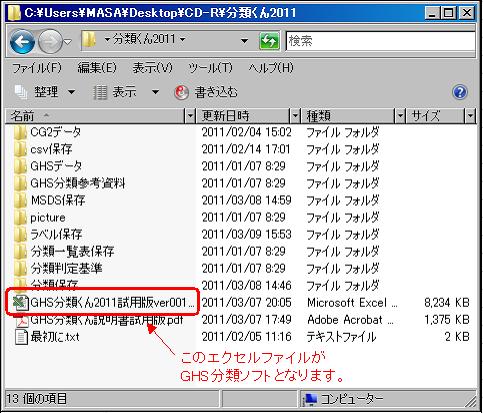The image size is (483, 413).
Task: Expand the 整理 organize dropdown
Action: point(72,92)
